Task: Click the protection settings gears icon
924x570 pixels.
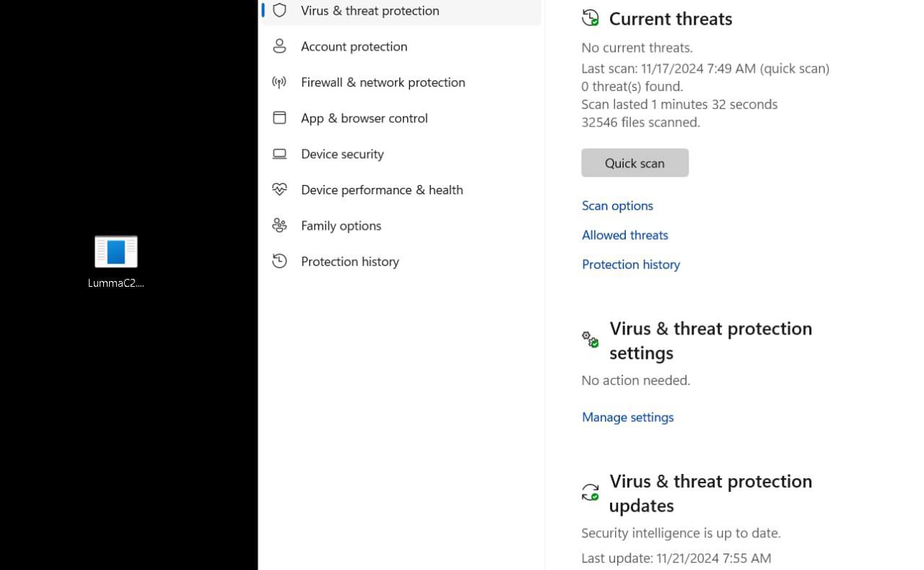Action: 590,339
